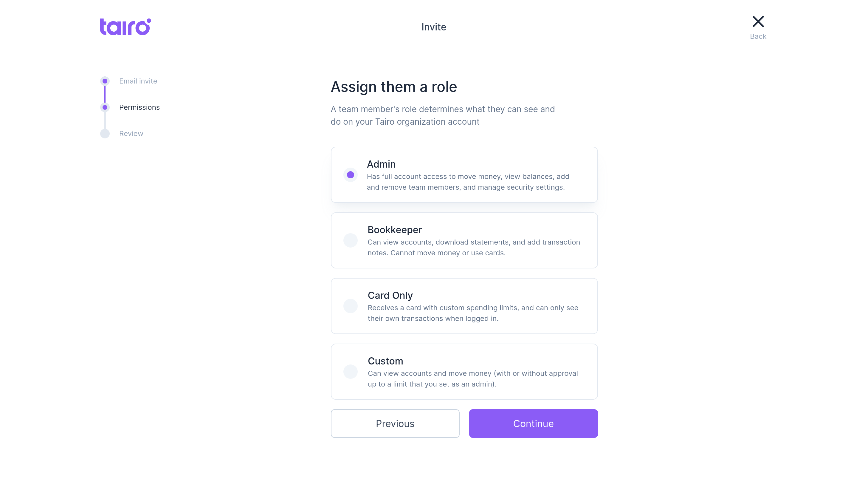This screenshot has width=868, height=479.
Task: Click the Continue button
Action: [x=533, y=424]
